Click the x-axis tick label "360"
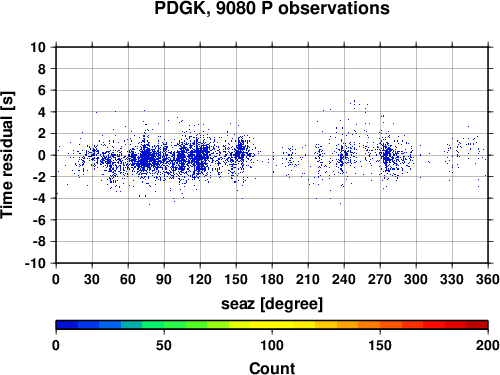 click(488, 279)
